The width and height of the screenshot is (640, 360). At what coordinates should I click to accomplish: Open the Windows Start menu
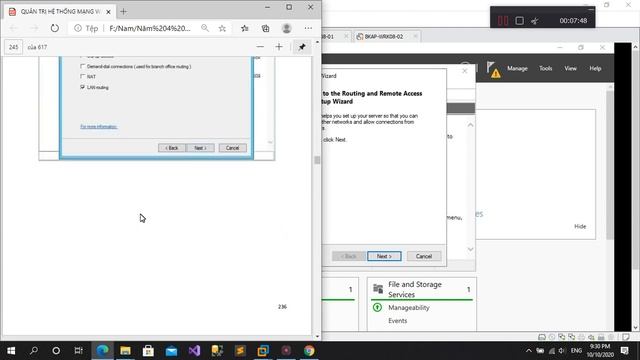(11, 351)
